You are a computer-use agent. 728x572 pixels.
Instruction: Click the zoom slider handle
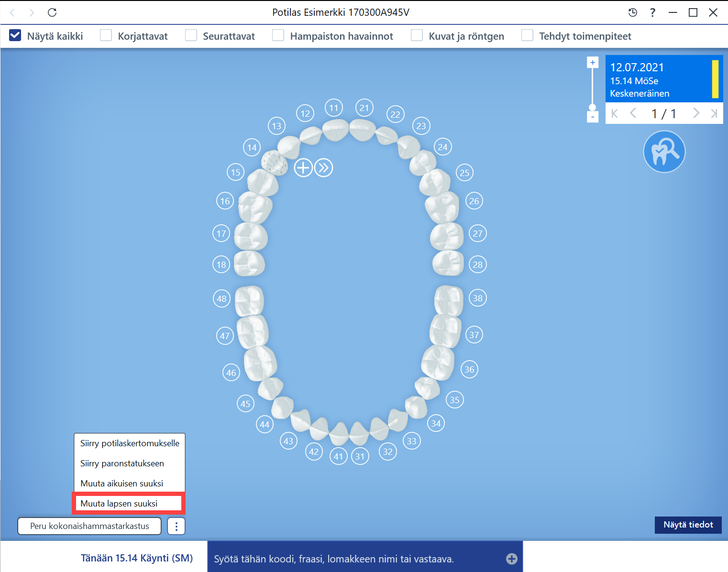point(593,107)
